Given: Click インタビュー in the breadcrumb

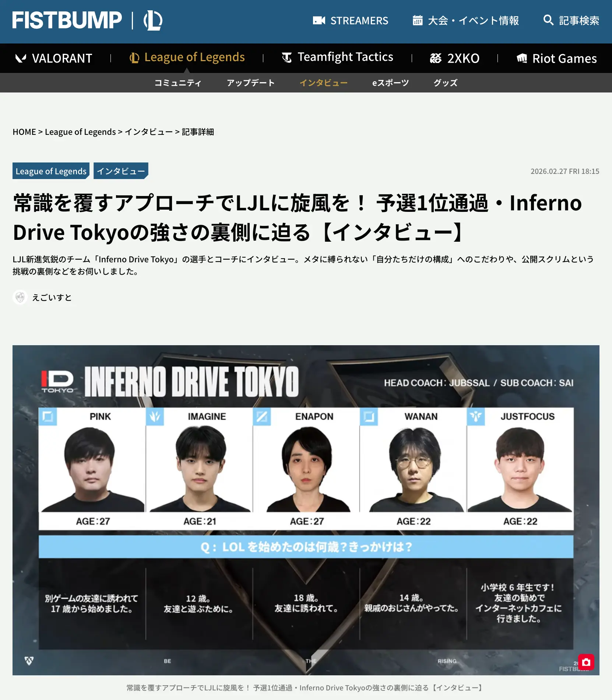Looking at the screenshot, I should [149, 132].
